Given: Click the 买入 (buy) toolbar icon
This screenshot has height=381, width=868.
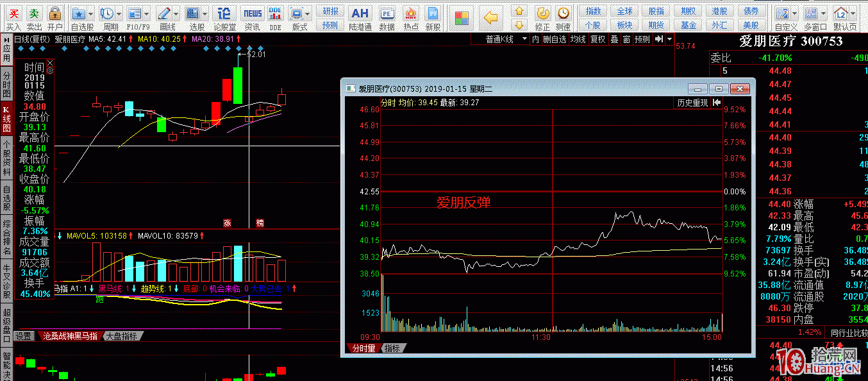Looking at the screenshot, I should 13,13.
